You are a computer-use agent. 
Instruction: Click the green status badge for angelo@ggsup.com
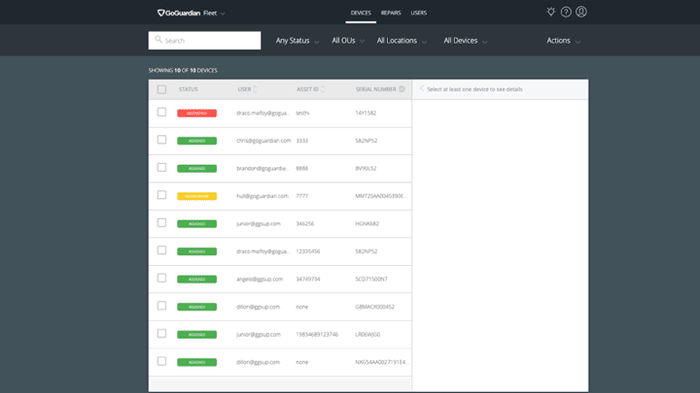pyautogui.click(x=197, y=280)
